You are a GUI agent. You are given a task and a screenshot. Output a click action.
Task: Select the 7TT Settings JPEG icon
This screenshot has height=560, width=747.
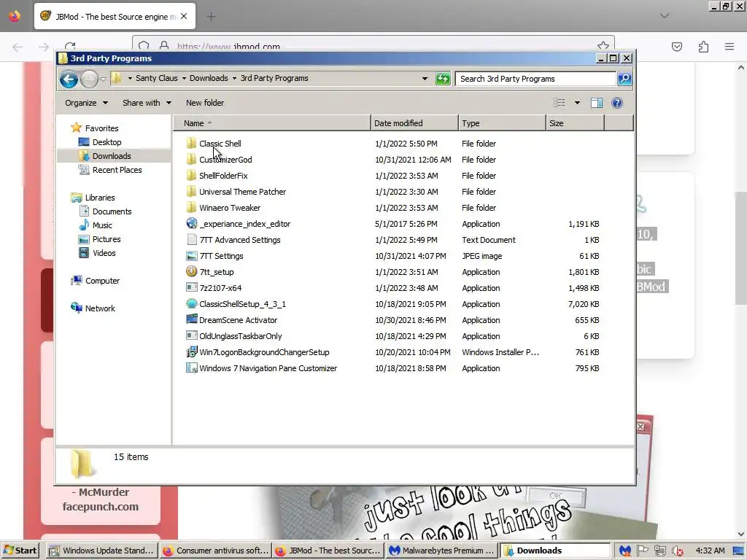coord(192,256)
